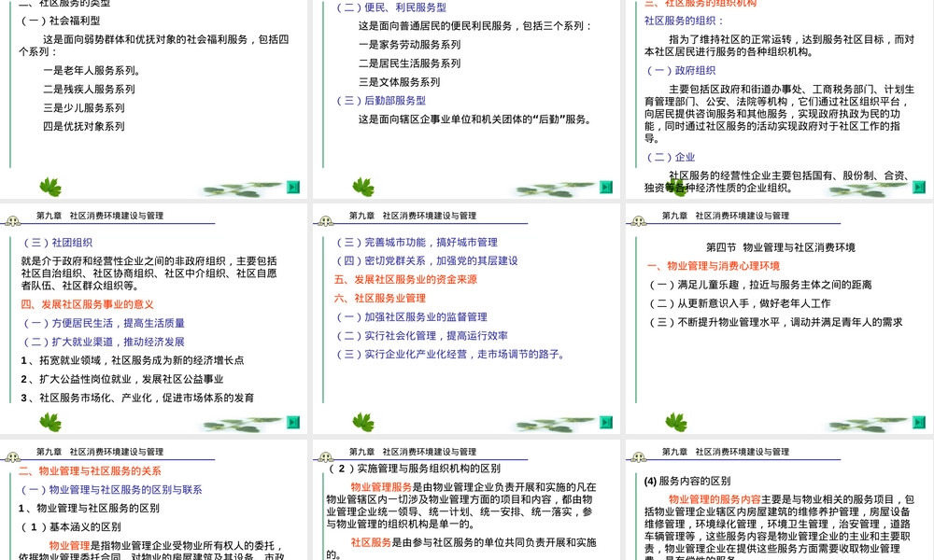Image resolution: width=934 pixels, height=560 pixels.
Task: Open the slide starting with (4) 服务内容的区别
Action: coord(780,500)
